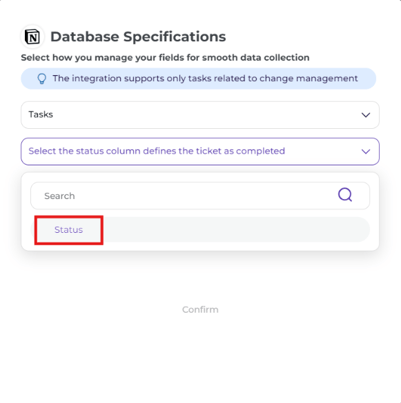Click the change management info banner
This screenshot has height=403, width=401.
(x=199, y=79)
